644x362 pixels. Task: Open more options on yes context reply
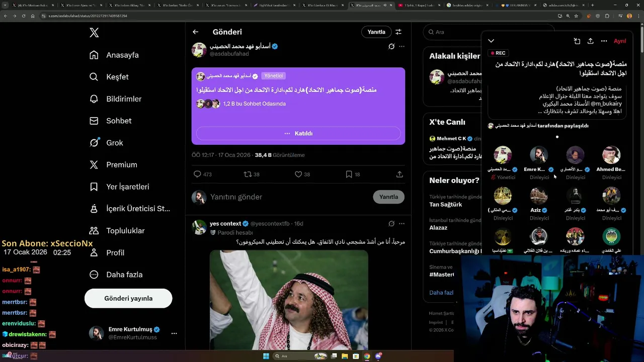401,223
